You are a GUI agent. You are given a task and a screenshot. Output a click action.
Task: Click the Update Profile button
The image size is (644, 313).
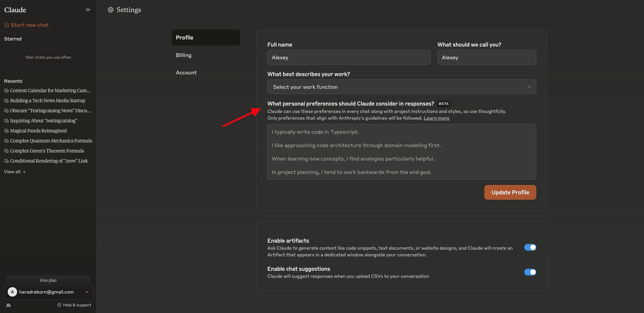(510, 192)
